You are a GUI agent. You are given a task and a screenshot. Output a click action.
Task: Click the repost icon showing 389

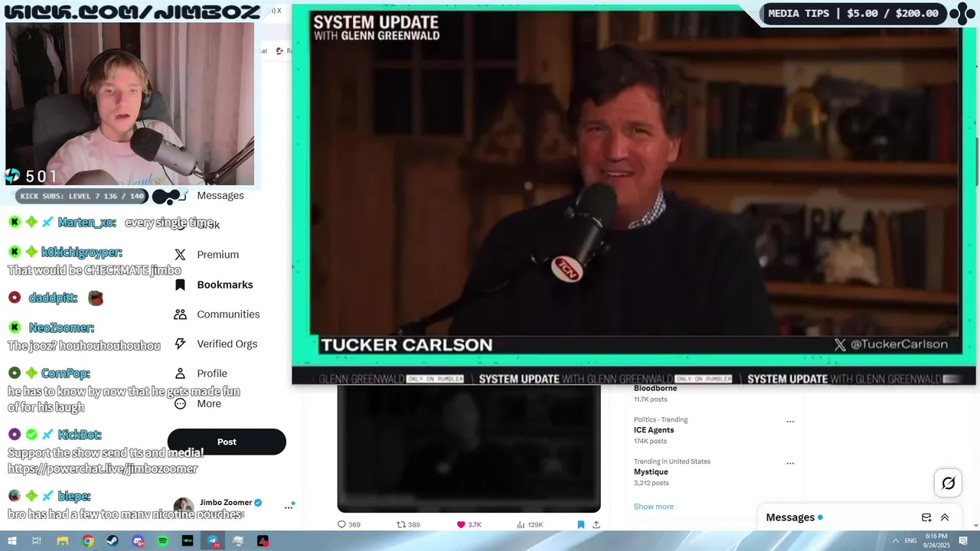tap(400, 525)
